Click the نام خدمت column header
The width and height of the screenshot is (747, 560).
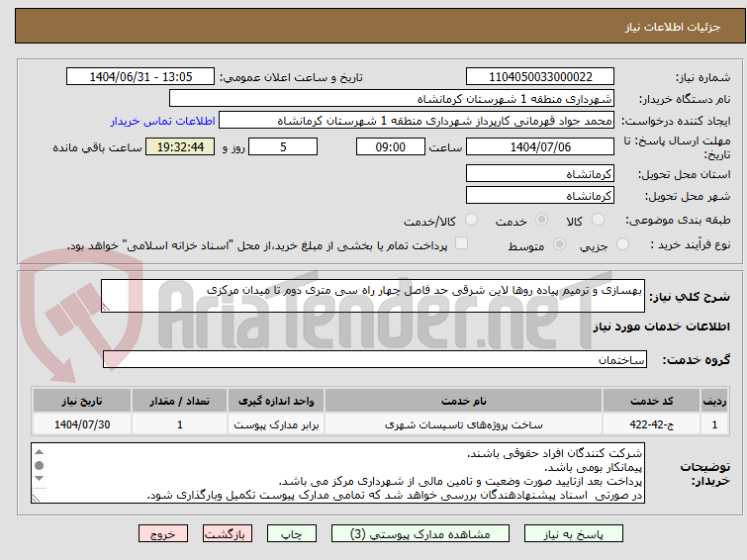pos(464,401)
